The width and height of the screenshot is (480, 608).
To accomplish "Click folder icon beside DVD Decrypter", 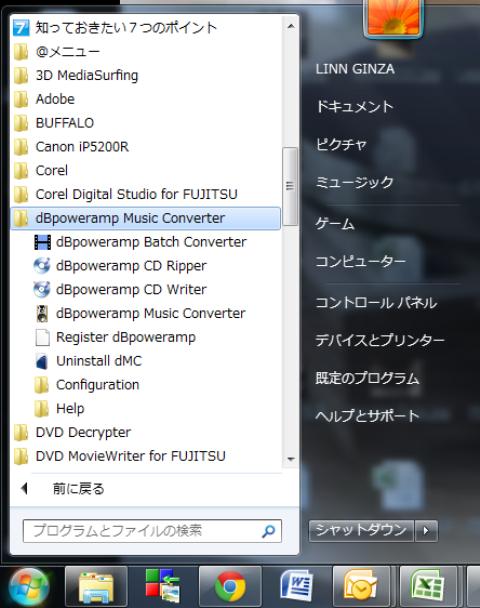I will pyautogui.click(x=21, y=432).
